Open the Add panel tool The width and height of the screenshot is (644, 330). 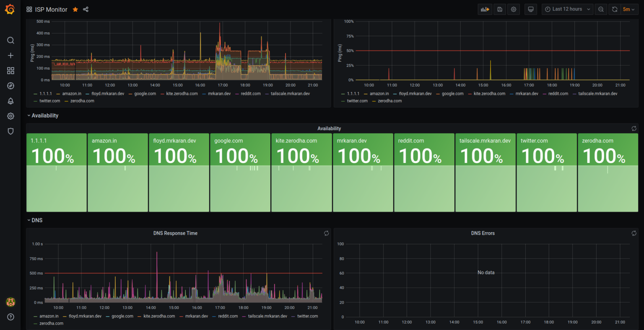(485, 9)
